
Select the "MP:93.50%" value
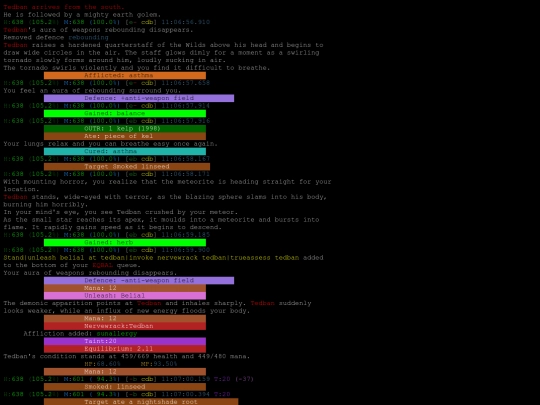coord(159,364)
